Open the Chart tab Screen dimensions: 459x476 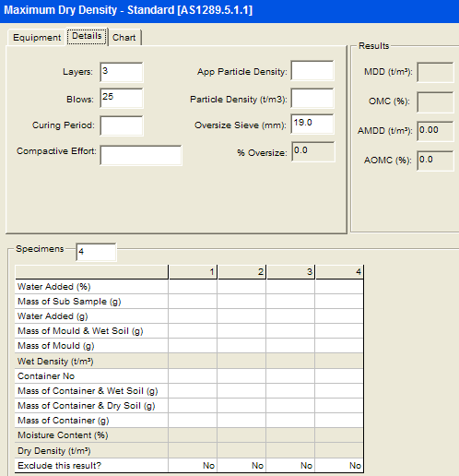click(x=124, y=38)
